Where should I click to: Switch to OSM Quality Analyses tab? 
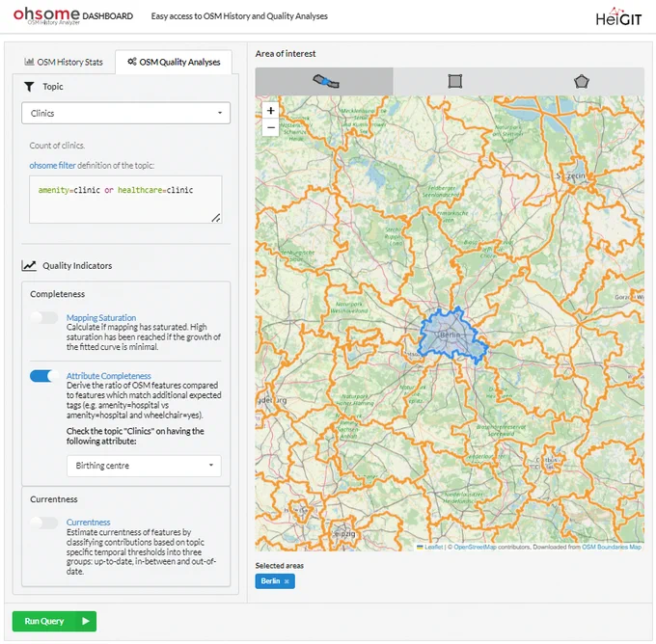(x=174, y=63)
